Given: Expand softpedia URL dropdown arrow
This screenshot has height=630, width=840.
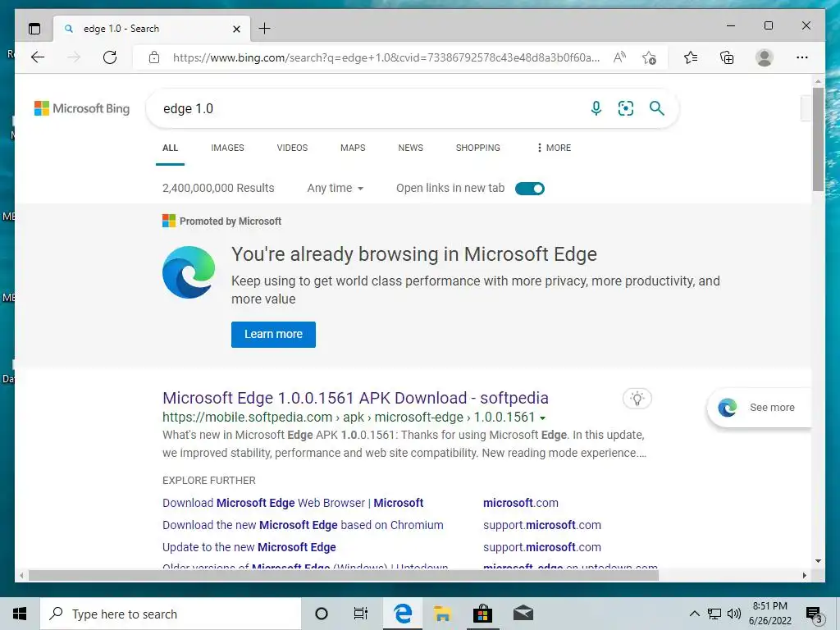Looking at the screenshot, I should [543, 418].
